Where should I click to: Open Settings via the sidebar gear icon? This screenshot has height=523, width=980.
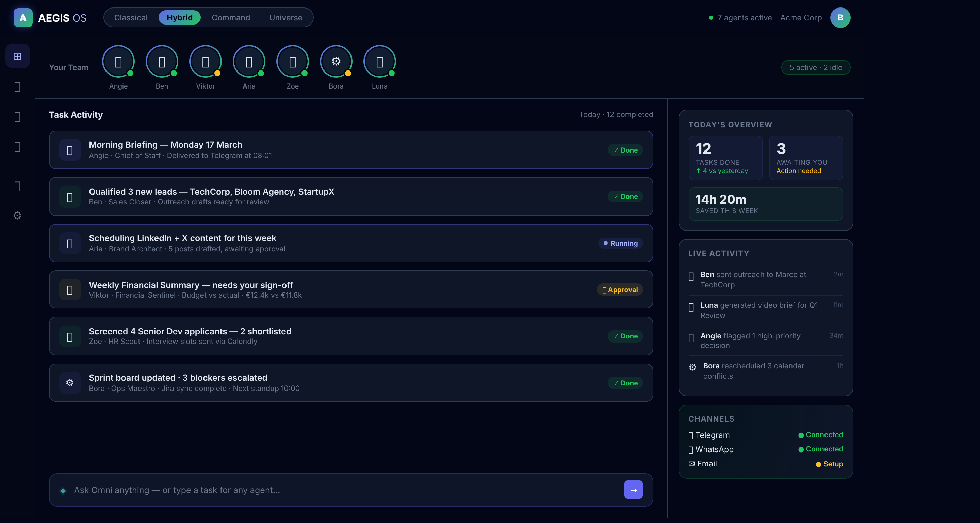click(17, 216)
